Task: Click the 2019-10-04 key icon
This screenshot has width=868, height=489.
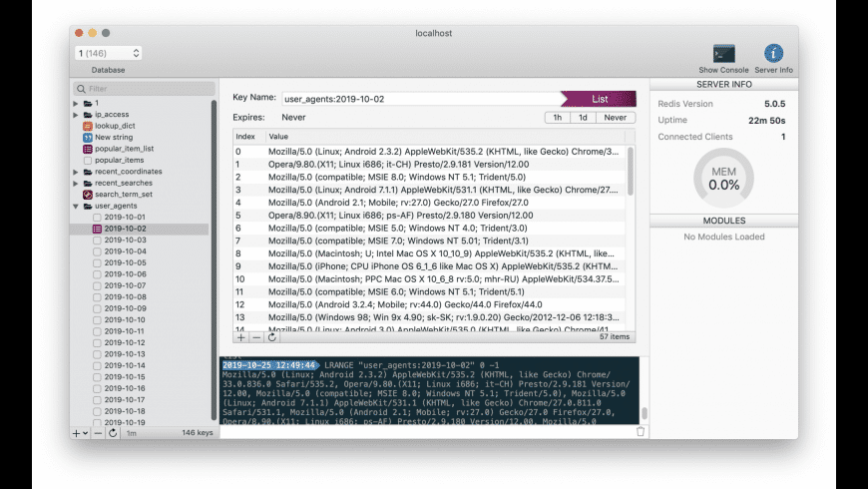Action: pos(97,251)
